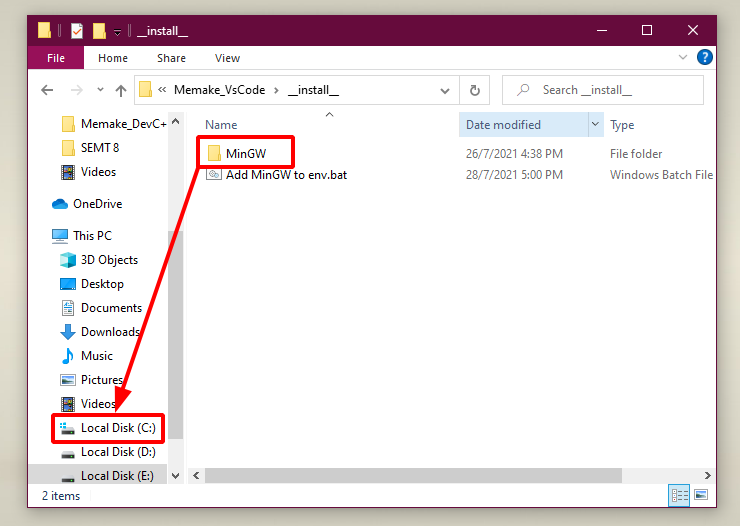Click the Desktop icon in sidebar
Viewport: 740px width, 526px height.
click(68, 284)
